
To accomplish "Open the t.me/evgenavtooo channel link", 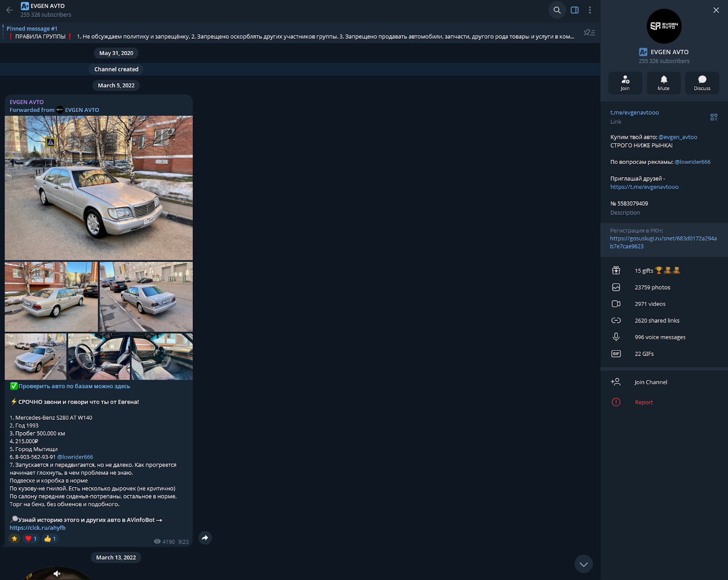I will pos(634,112).
